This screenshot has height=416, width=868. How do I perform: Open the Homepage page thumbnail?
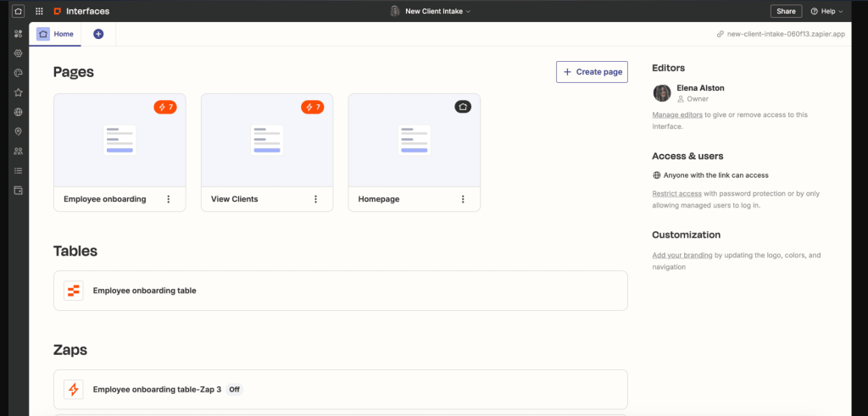point(414,140)
